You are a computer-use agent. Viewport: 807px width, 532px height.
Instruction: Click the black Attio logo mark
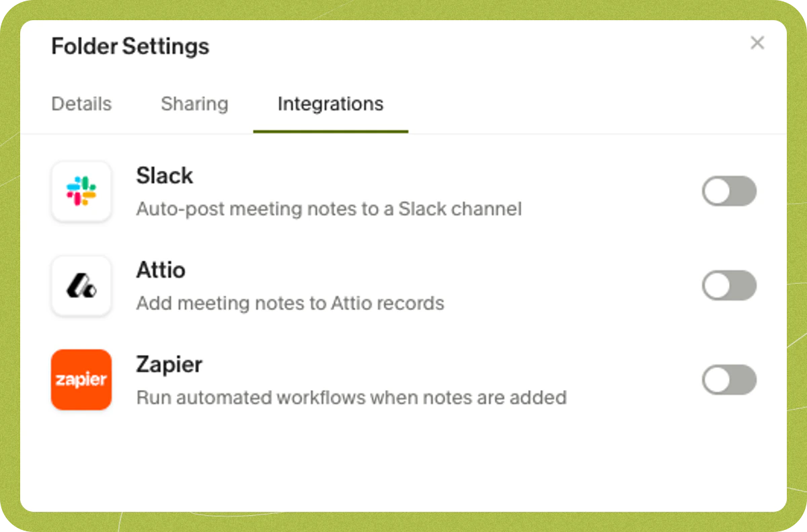coord(81,286)
